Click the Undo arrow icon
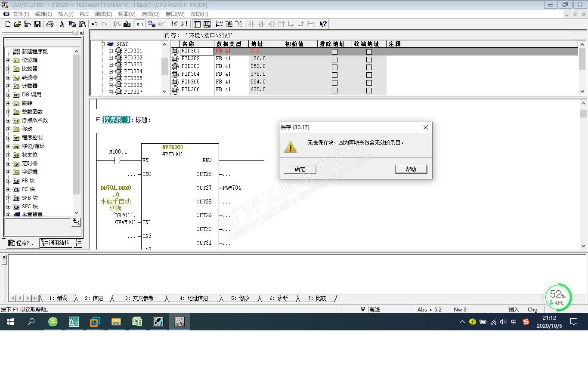588x382 pixels. click(94, 24)
